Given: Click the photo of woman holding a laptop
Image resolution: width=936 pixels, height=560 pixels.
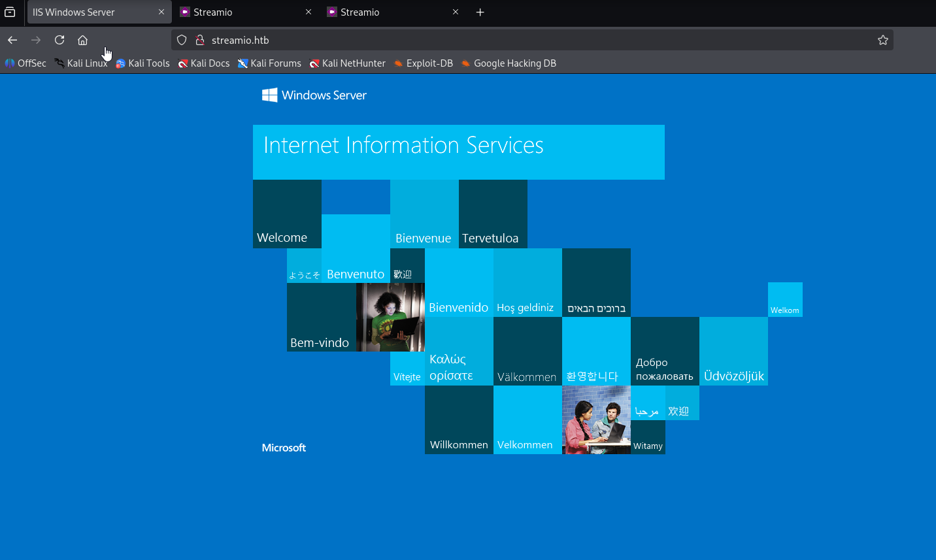Looking at the screenshot, I should (390, 317).
